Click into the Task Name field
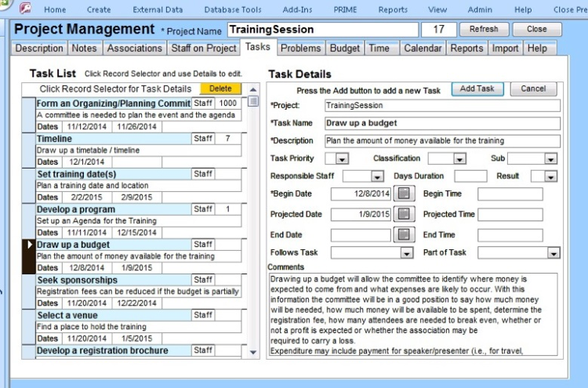The width and height of the screenshot is (588, 388). click(441, 123)
